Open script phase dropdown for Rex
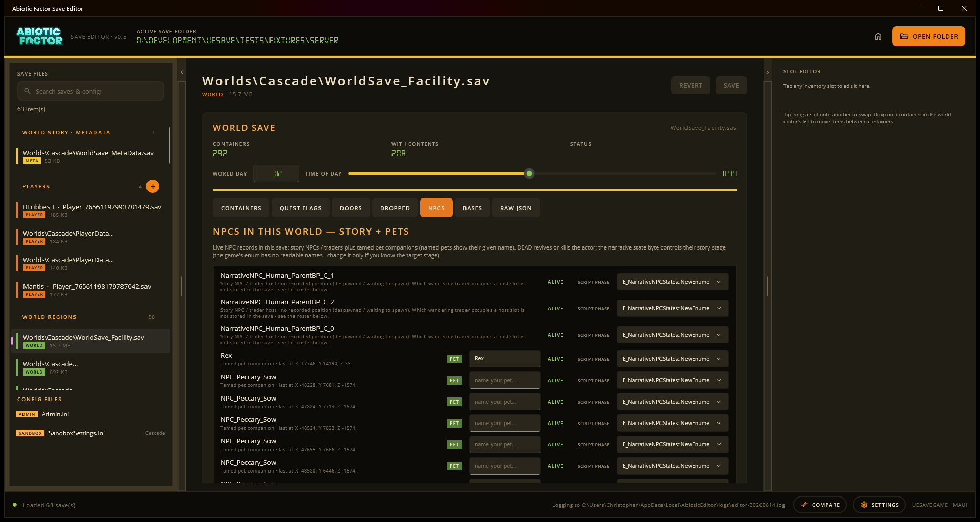Viewport: 980px width, 522px height. coord(672,359)
